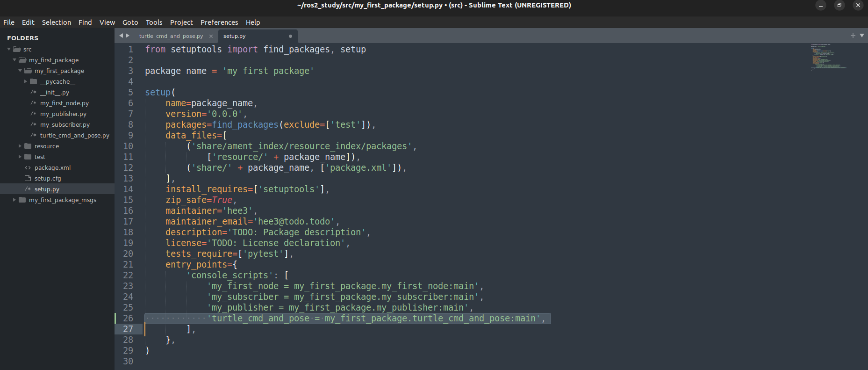Open my_subscriber.py in the sidebar
This screenshot has height=370, width=868.
coord(65,125)
